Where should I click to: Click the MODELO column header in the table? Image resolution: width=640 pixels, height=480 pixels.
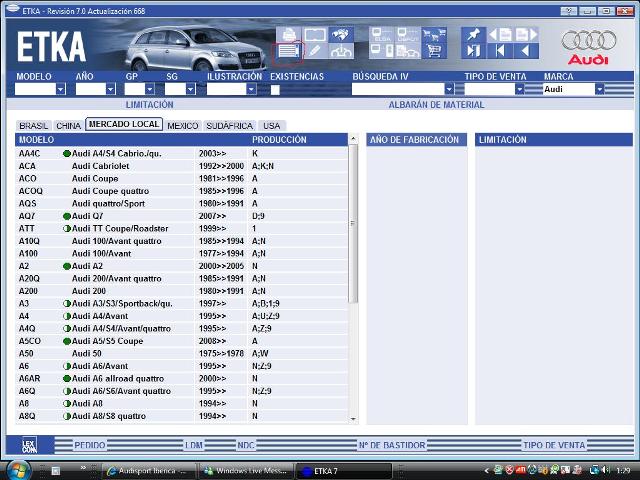coord(36,140)
